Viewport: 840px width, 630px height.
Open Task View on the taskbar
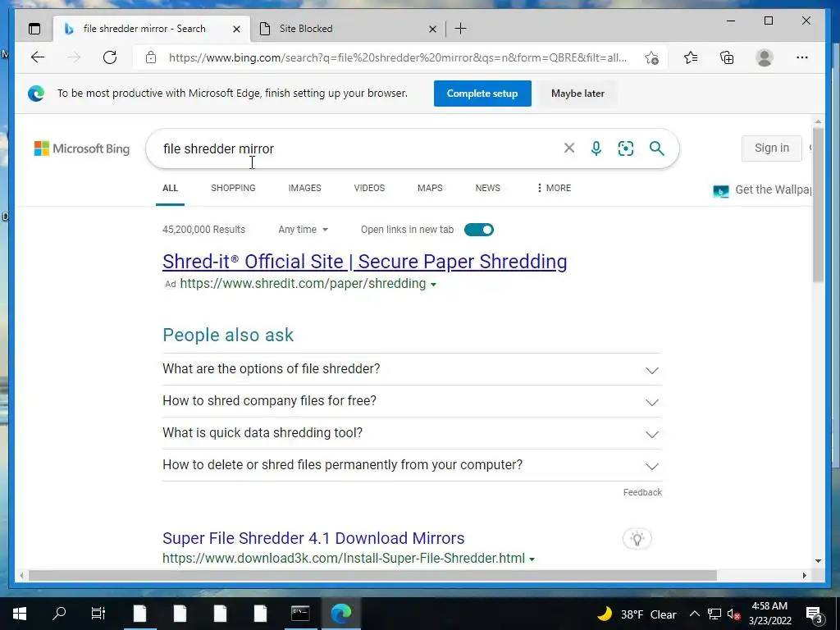click(x=98, y=614)
